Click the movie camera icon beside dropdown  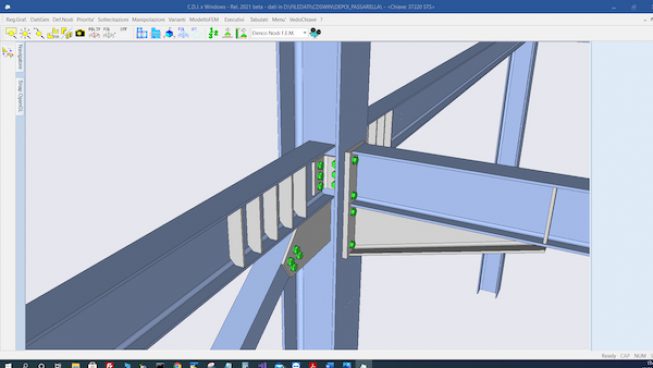315,32
